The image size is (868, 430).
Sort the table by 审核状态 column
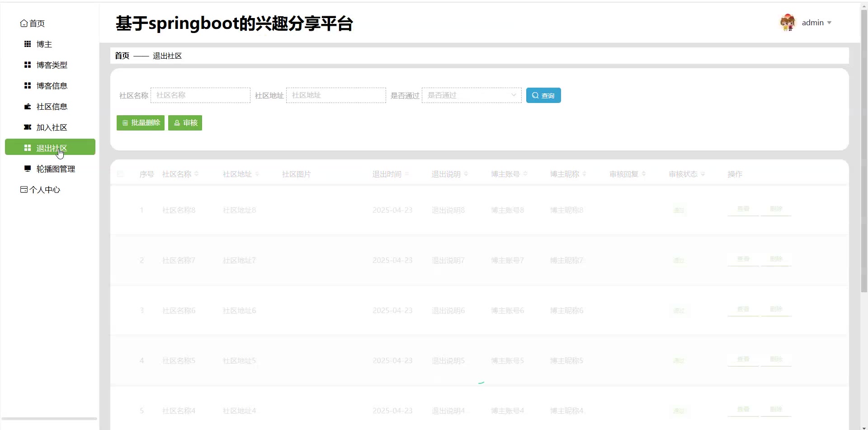click(703, 174)
